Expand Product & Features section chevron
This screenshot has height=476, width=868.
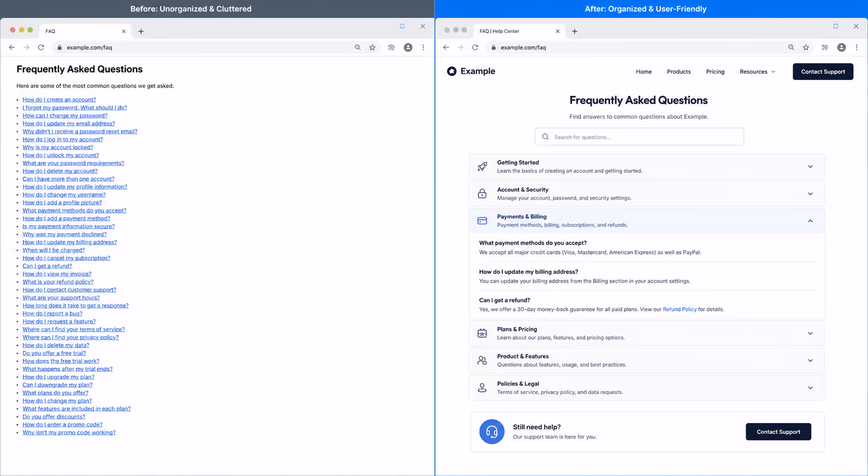pos(810,361)
